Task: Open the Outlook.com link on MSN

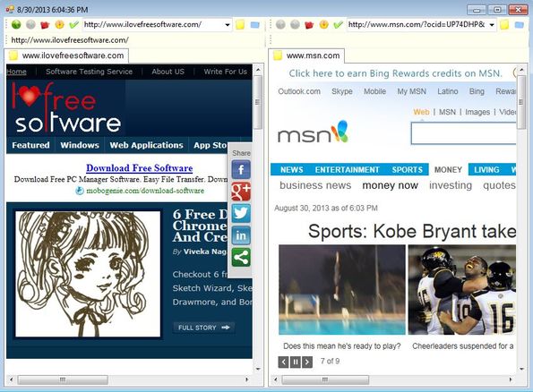Action: click(299, 91)
